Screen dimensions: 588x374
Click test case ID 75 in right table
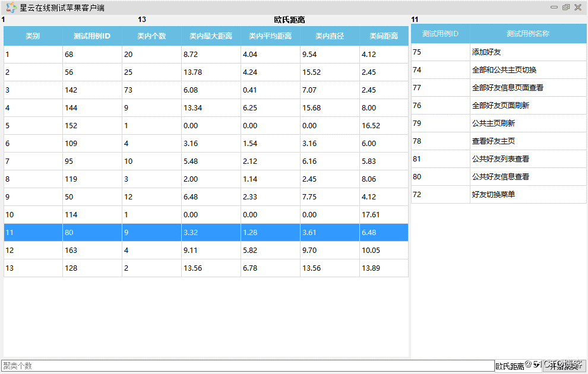click(x=440, y=52)
